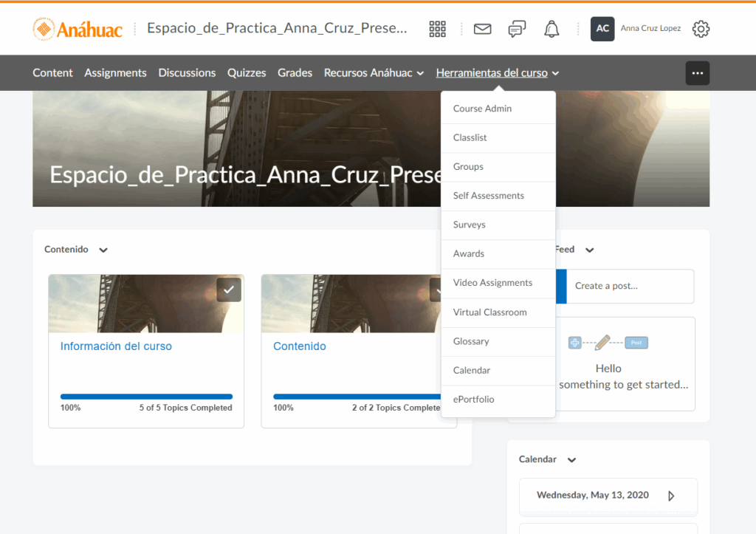Open the admin tools gear icon
The width and height of the screenshot is (756, 534).
click(x=701, y=29)
